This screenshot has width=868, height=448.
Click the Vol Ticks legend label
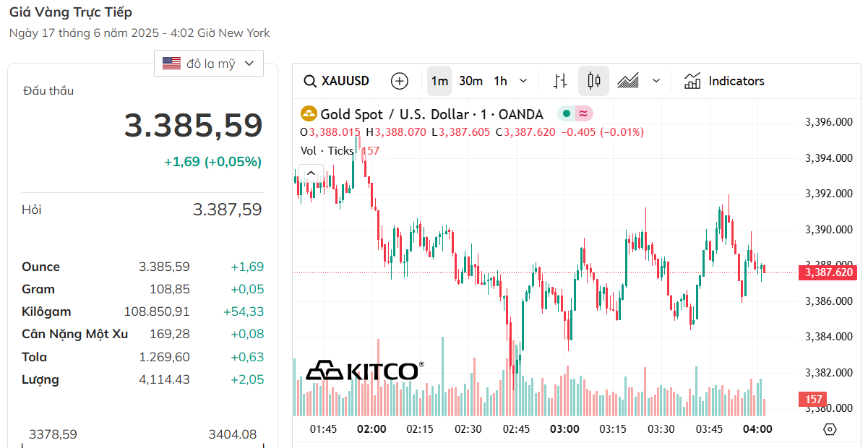click(327, 150)
